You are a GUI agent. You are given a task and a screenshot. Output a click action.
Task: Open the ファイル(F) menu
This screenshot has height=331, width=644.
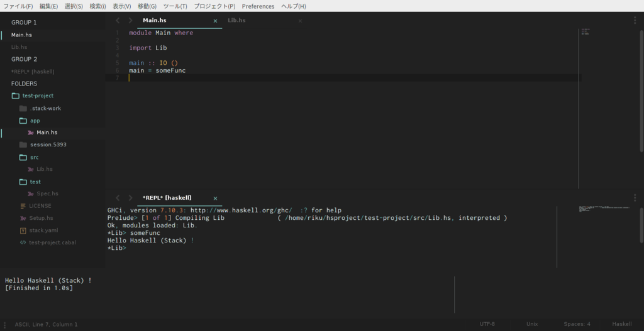[18, 6]
